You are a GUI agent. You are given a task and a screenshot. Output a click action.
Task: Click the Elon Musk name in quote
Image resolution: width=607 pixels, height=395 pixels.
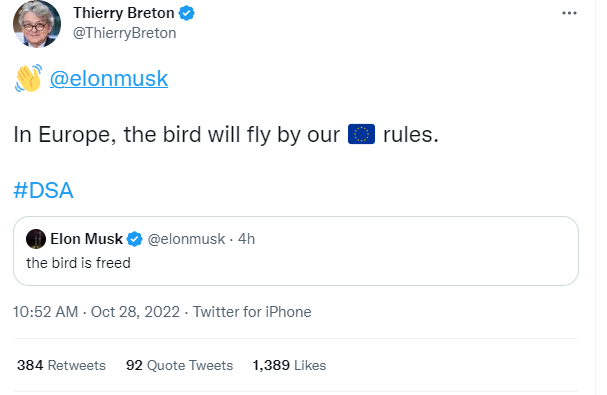tap(86, 239)
